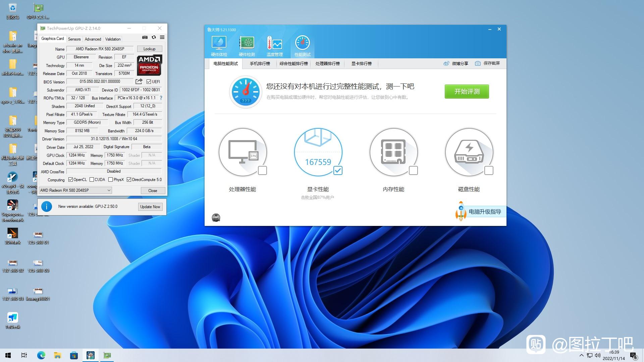This screenshot has width=644, height=362.
Task: Open the GPU-Z hamburger menu
Action: point(162,37)
